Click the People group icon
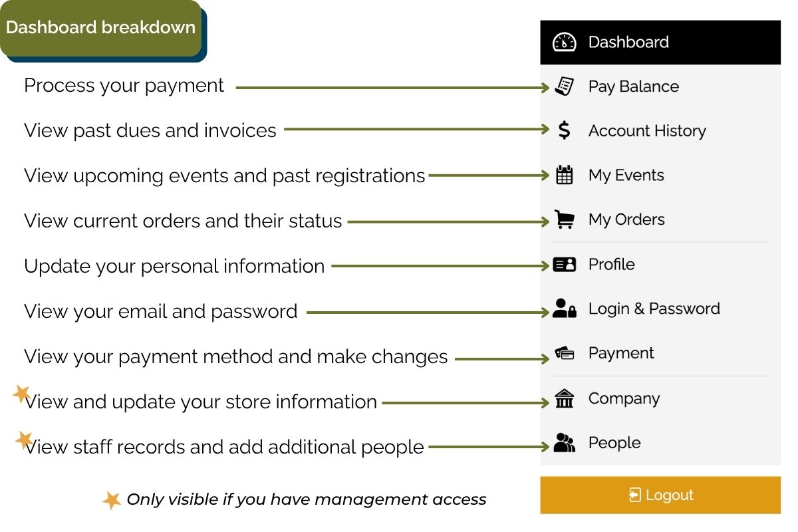 tap(564, 443)
